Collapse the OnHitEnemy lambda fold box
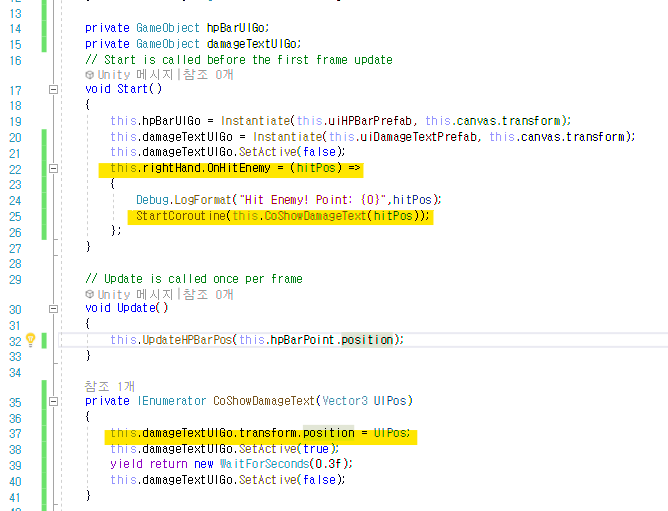The height and width of the screenshot is (511, 668). [x=53, y=168]
